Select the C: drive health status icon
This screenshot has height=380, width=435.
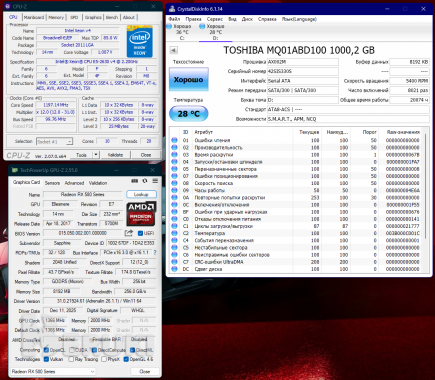[x=169, y=26]
